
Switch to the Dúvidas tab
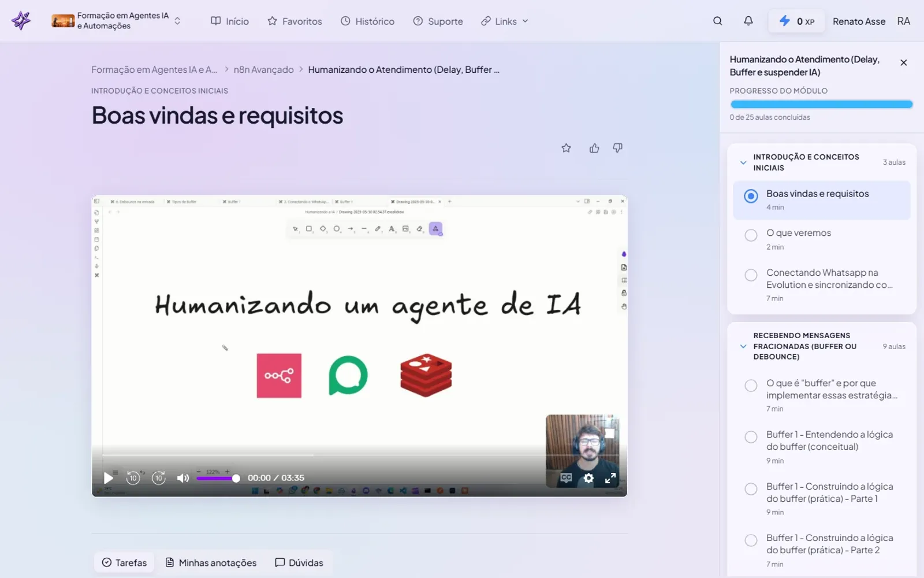pos(299,562)
